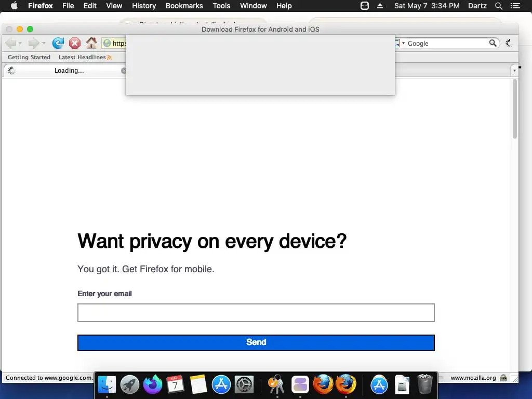
Task: Click the vertical page scrollbar thumb
Action: coord(515,109)
